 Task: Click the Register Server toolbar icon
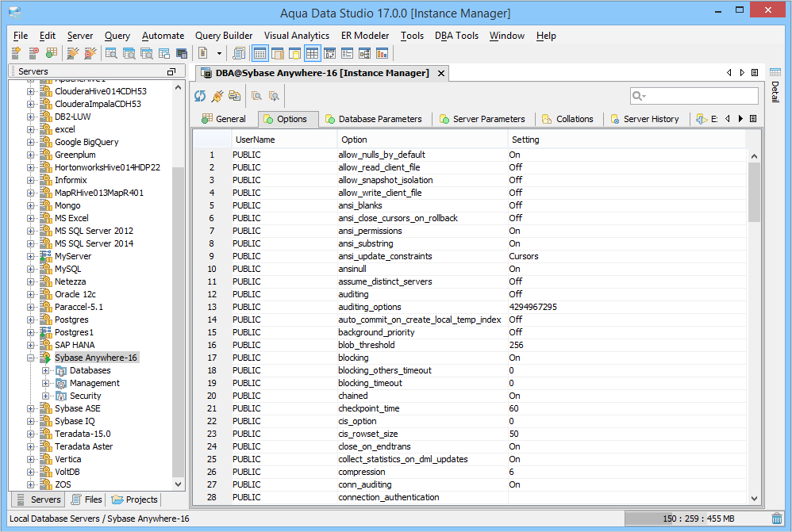16,52
